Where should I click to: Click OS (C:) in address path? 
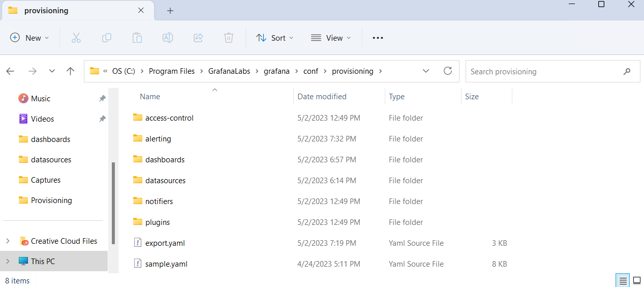[x=124, y=71]
